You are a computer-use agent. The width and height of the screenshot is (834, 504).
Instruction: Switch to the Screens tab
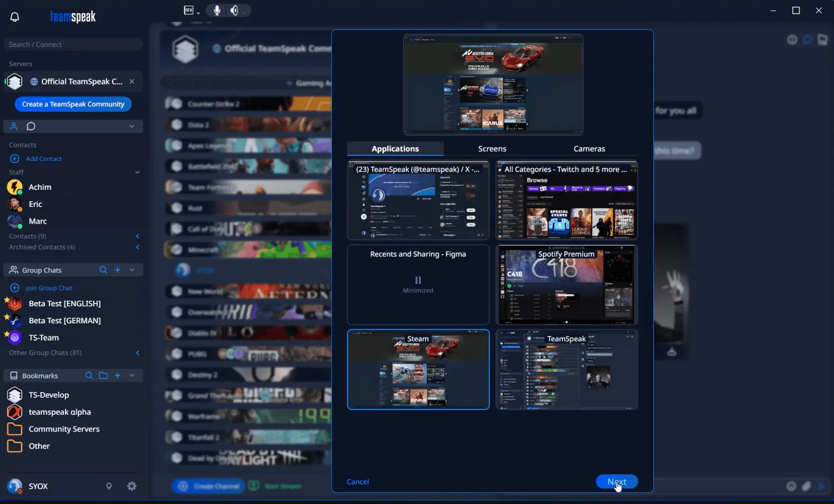pos(492,148)
